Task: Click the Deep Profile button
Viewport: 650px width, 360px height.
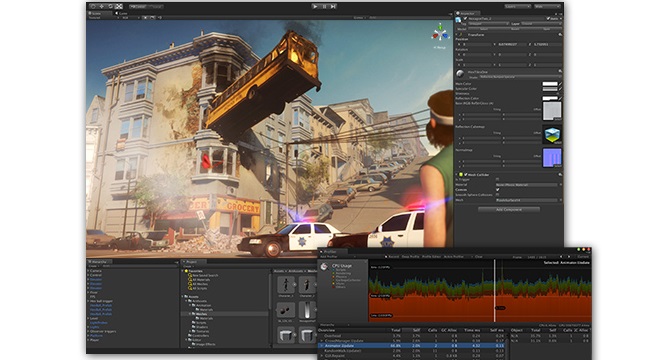Action: [410, 257]
